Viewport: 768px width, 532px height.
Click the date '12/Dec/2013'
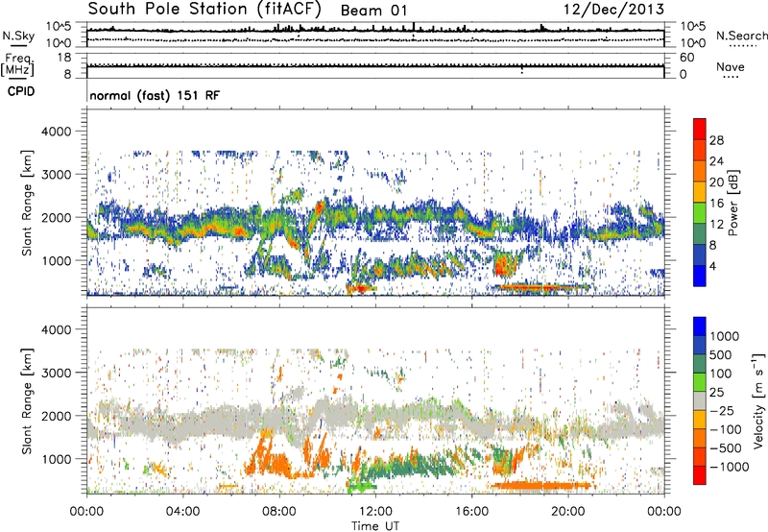click(x=614, y=9)
